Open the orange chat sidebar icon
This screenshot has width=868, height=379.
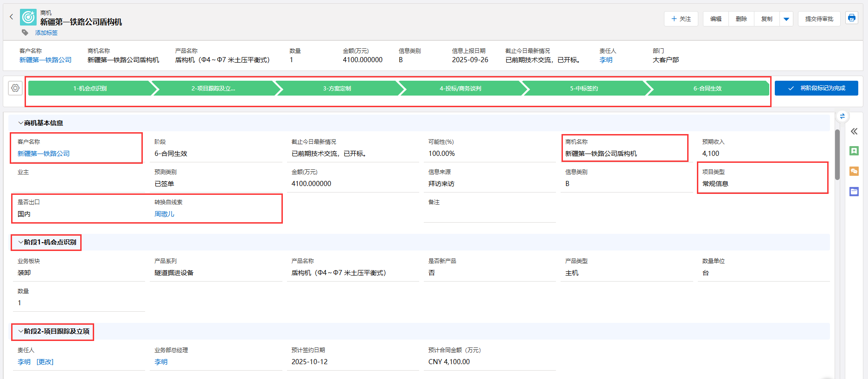(x=854, y=171)
